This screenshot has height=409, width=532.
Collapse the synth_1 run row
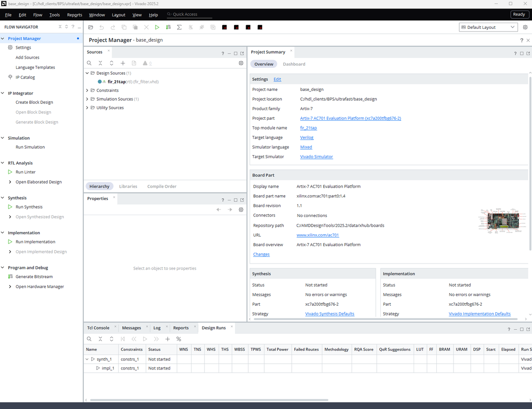pos(87,359)
